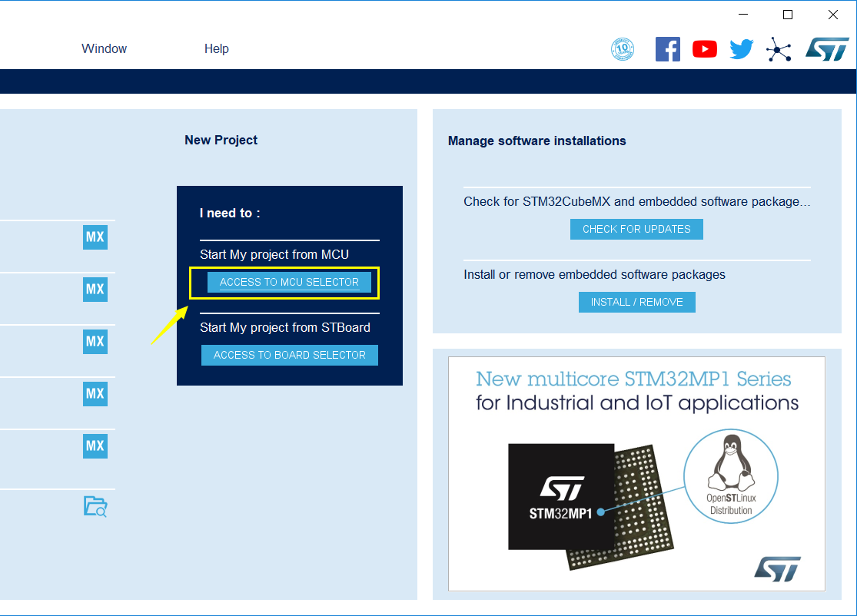Click 'Manage software installations' heading

point(536,141)
